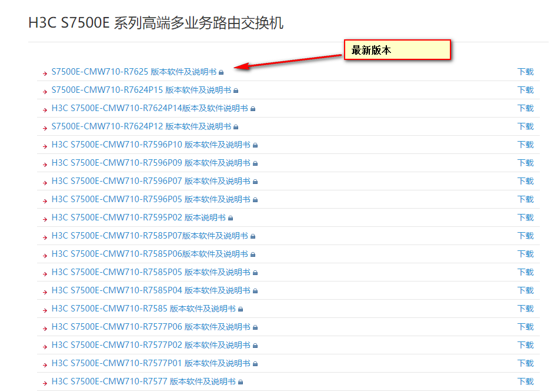
Task: Click 下载 for the R7625 row
Action: click(526, 72)
